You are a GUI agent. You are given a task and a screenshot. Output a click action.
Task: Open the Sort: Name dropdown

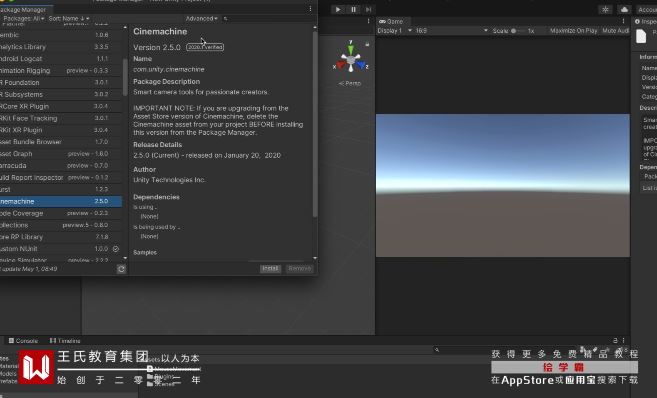click(x=69, y=18)
